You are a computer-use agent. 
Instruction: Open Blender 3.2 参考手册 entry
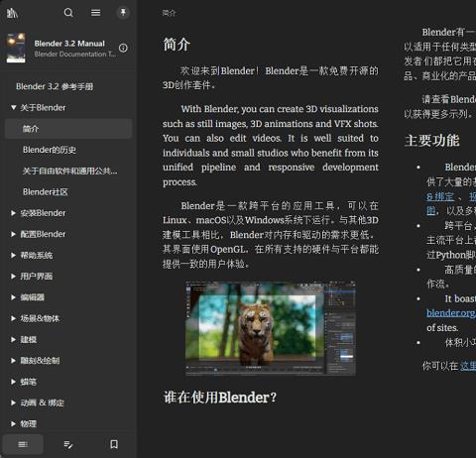click(x=55, y=86)
